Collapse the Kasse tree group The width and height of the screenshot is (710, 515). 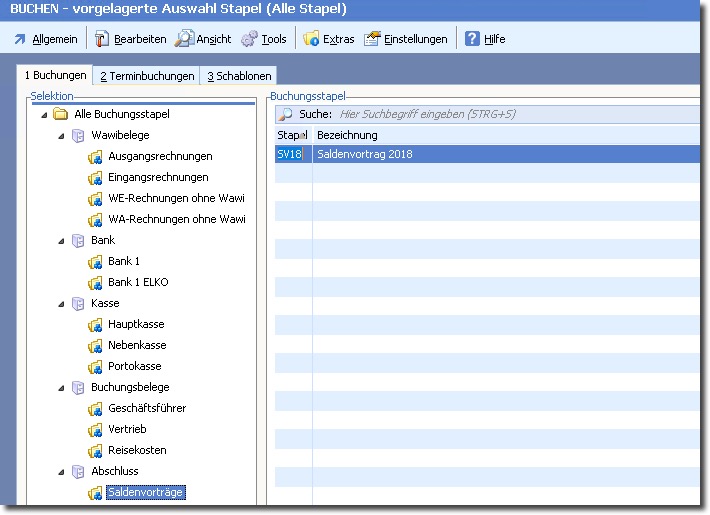(x=62, y=304)
